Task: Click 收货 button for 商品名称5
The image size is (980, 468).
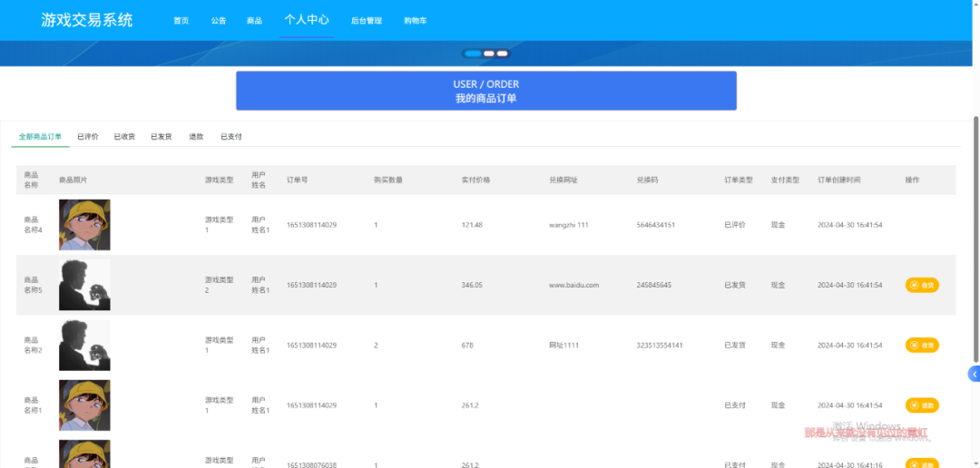Action: click(x=922, y=285)
